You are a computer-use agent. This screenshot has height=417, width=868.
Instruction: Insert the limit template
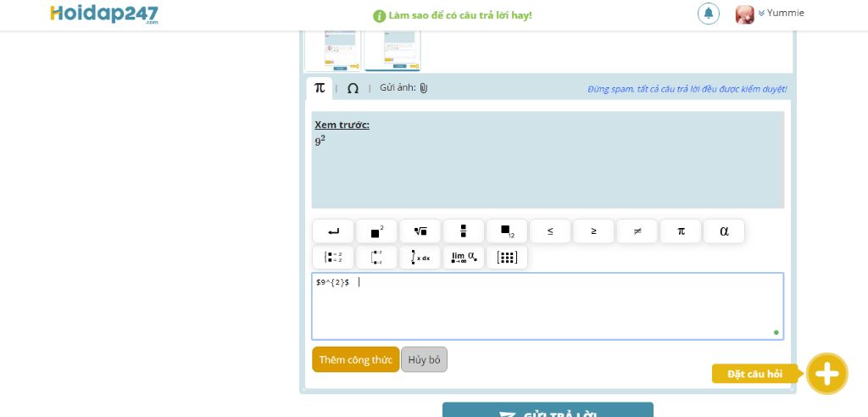coord(464,258)
